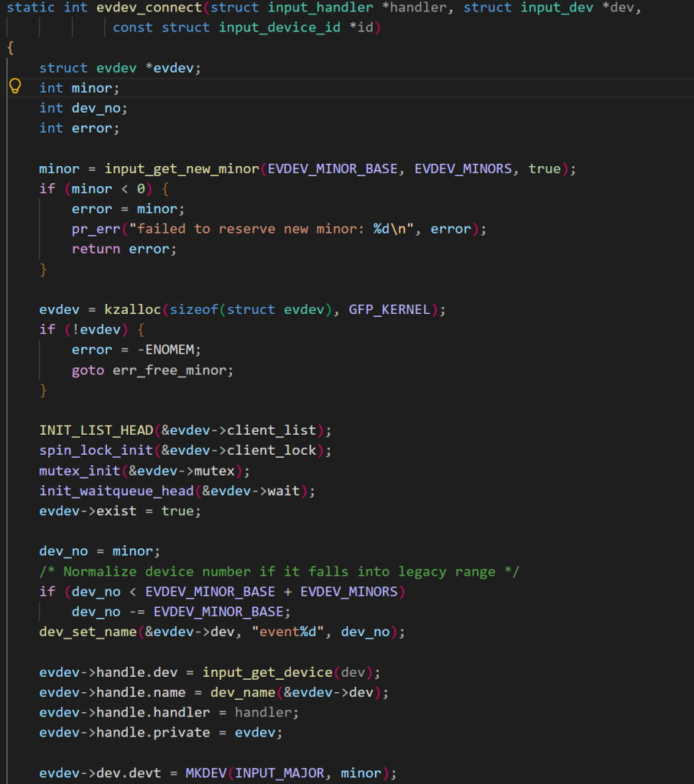Click GFP_KERNEL constant
Screen dimensions: 694x784
click(389, 309)
